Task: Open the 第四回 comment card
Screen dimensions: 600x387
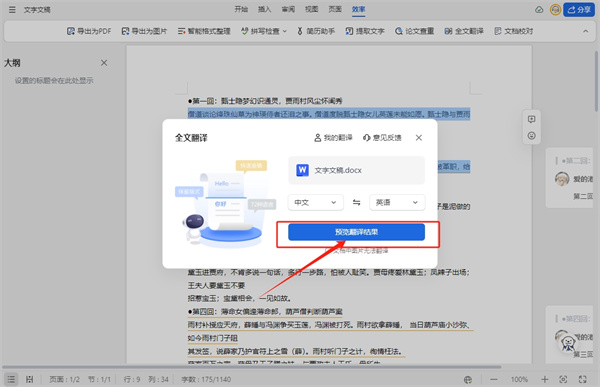Action: tap(569, 334)
